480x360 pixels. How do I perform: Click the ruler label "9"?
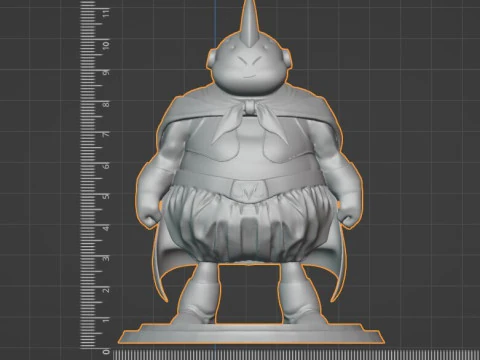tap(106, 73)
